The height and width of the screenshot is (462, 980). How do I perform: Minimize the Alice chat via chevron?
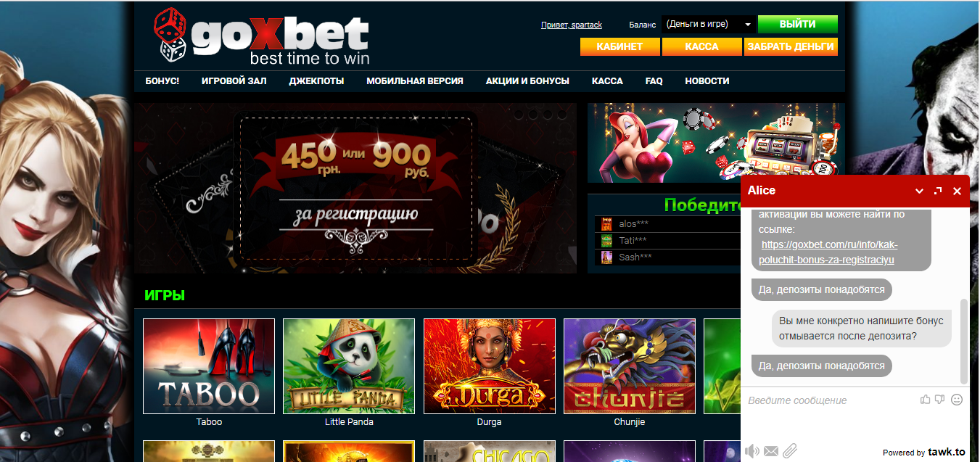pos(919,191)
